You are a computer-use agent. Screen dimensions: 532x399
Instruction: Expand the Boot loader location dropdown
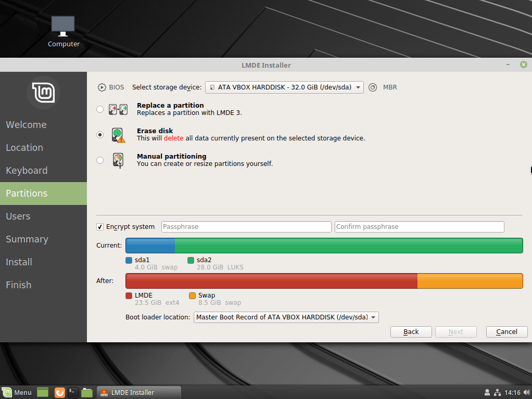pyautogui.click(x=286, y=317)
